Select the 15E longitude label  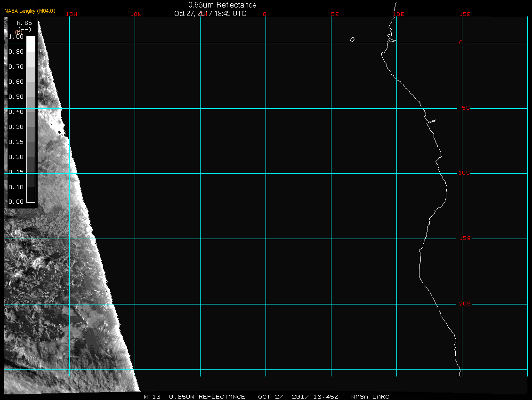(465, 14)
